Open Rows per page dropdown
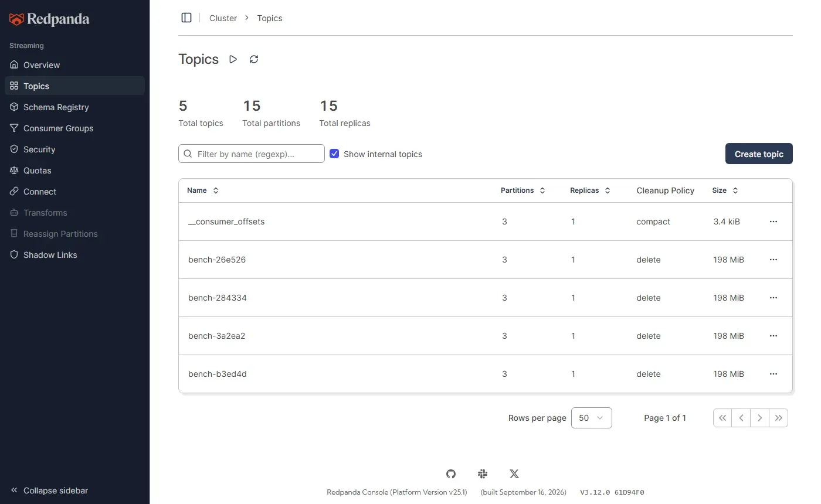This screenshot has height=504, width=821. [591, 418]
